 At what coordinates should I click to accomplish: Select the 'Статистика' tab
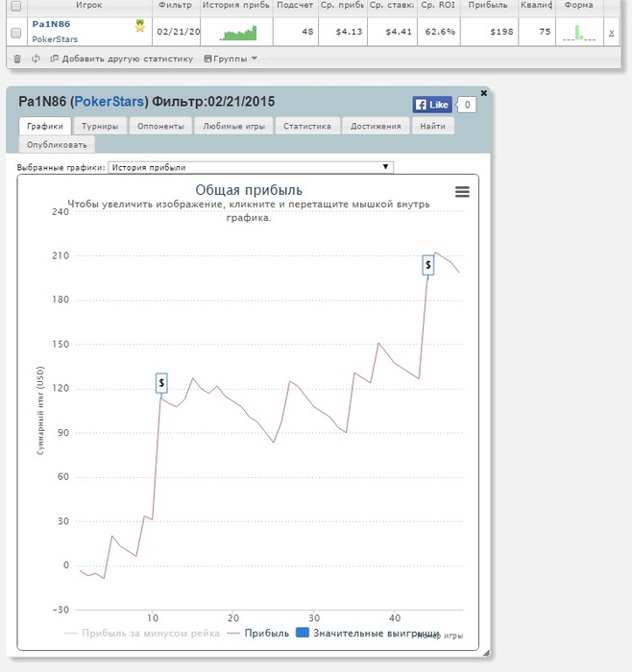307,126
